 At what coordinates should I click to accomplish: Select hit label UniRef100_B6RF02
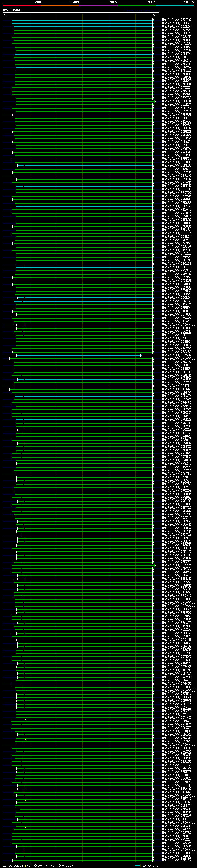pos(176,128)
